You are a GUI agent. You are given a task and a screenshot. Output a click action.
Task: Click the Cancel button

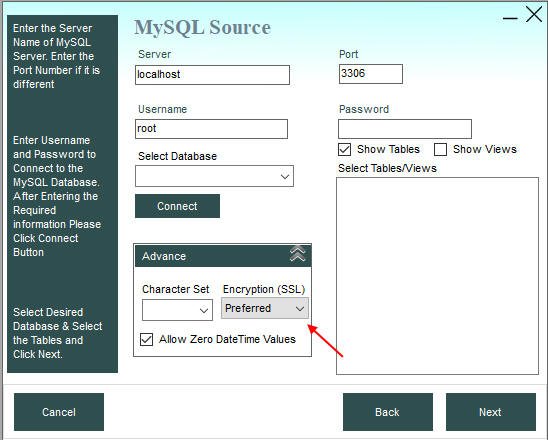(x=59, y=412)
